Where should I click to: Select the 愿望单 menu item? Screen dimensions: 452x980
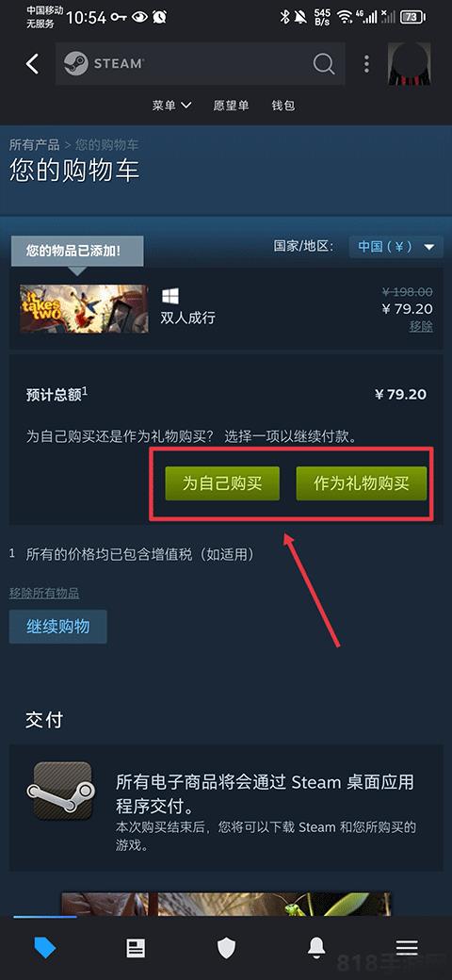coord(231,106)
